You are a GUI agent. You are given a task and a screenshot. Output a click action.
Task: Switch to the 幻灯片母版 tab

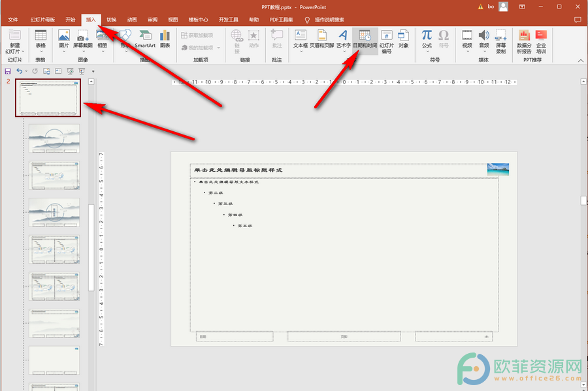click(42, 20)
